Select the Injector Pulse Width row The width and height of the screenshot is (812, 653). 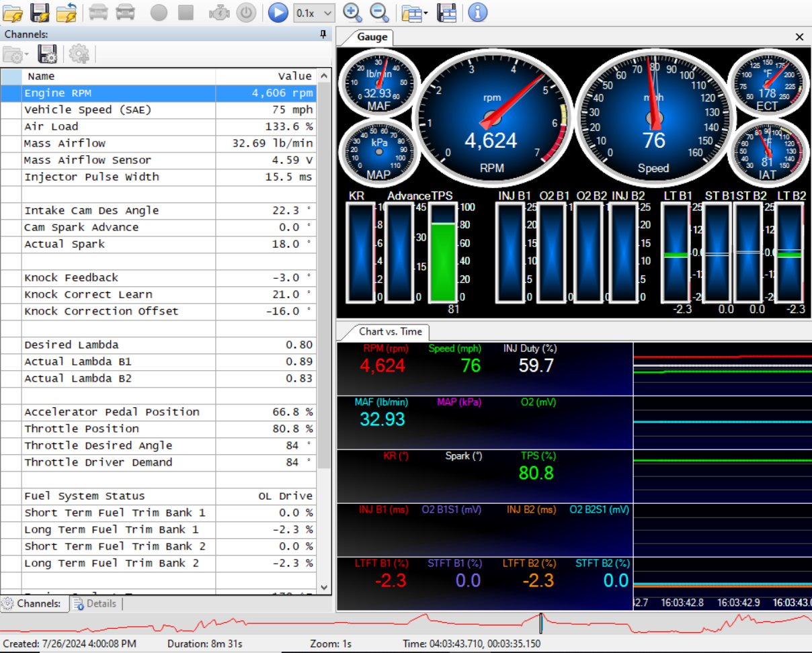click(x=159, y=177)
